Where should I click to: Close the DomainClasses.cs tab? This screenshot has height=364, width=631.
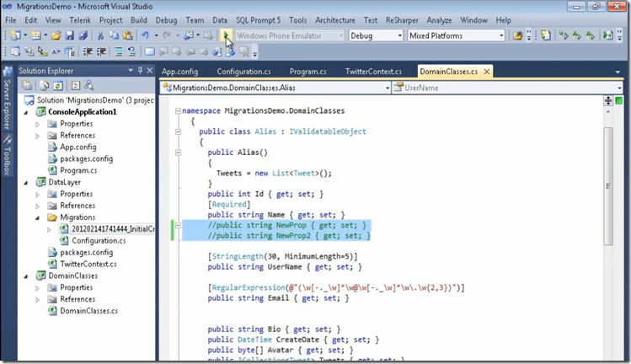tap(487, 72)
